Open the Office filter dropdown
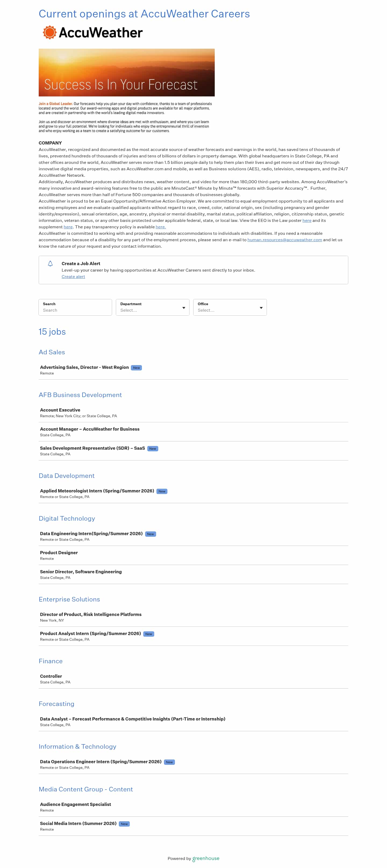This screenshot has height=868, width=387. 230,307
